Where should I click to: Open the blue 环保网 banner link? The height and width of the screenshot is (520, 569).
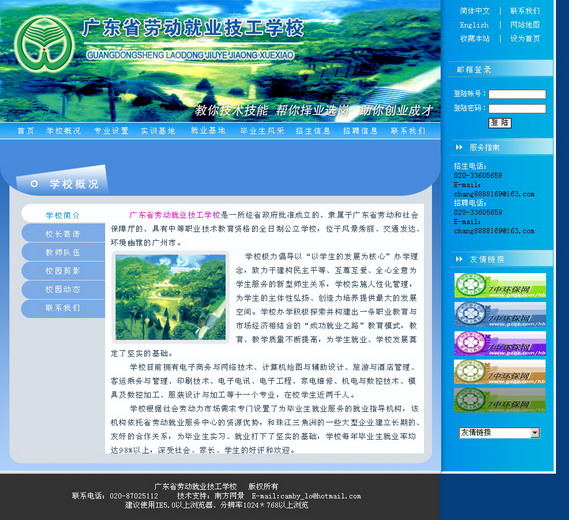tap(500, 314)
